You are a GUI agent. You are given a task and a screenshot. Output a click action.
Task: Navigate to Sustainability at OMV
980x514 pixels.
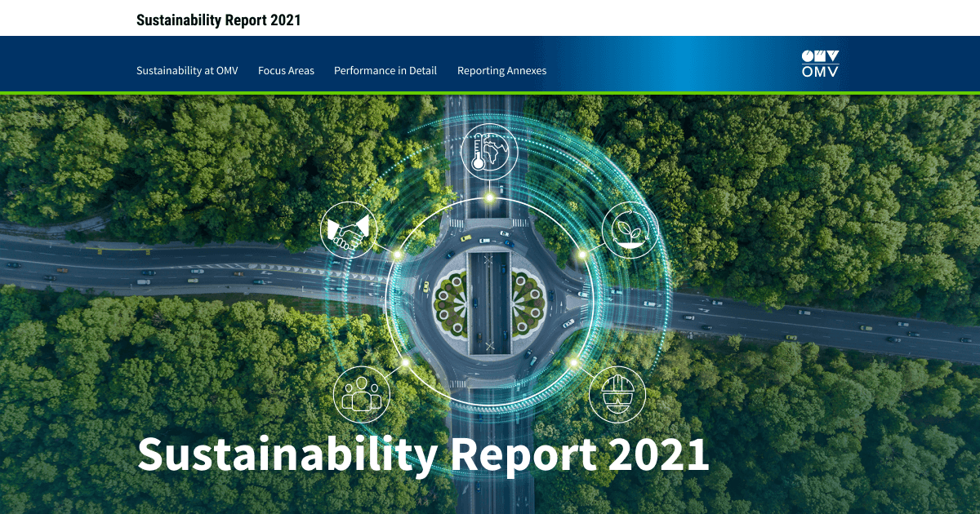[187, 70]
